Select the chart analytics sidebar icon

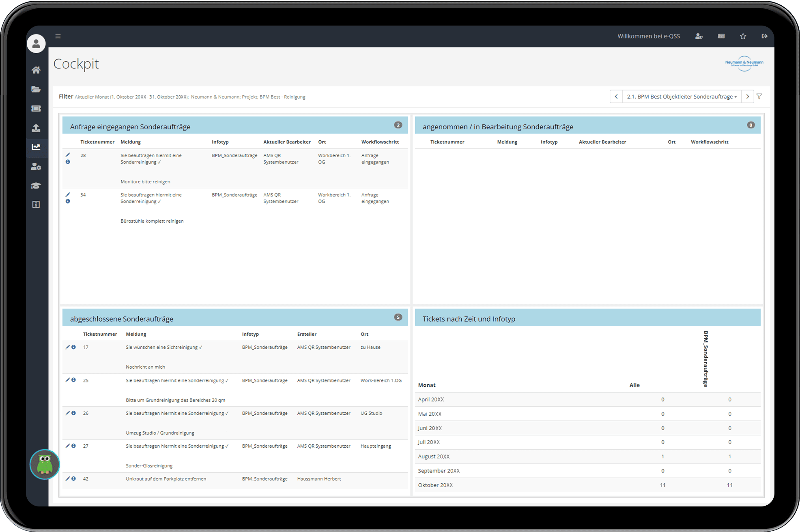coord(36,147)
